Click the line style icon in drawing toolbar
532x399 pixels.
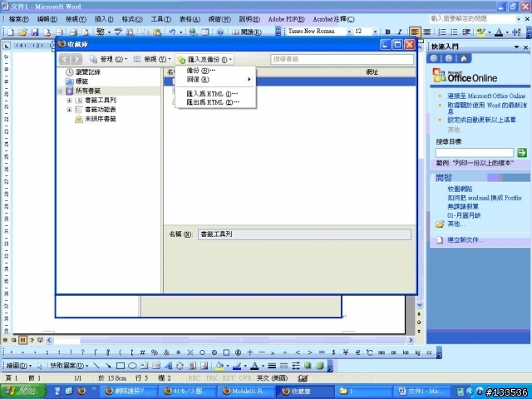(x=272, y=366)
